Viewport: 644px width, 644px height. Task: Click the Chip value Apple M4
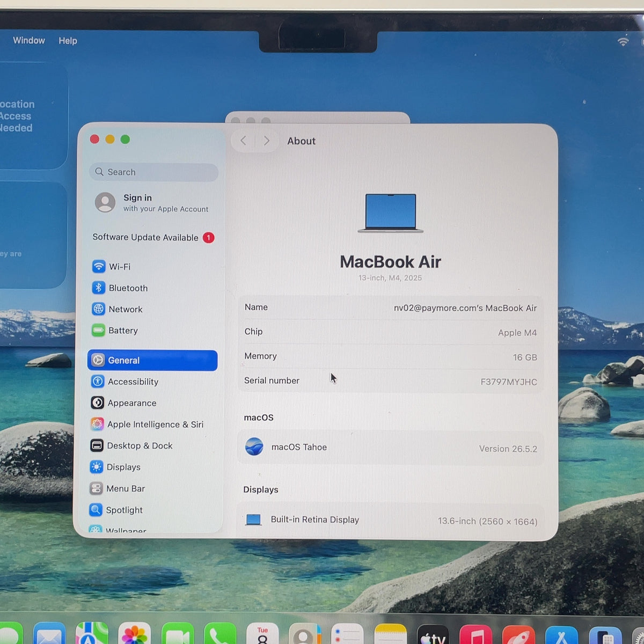517,333
